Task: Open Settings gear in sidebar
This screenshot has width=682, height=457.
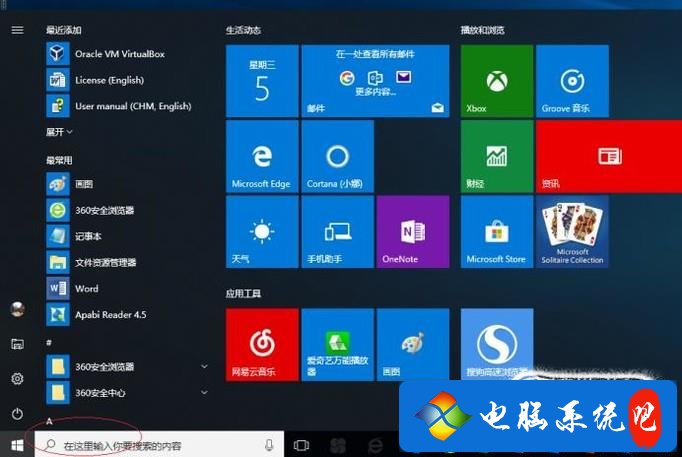Action: click(17, 379)
